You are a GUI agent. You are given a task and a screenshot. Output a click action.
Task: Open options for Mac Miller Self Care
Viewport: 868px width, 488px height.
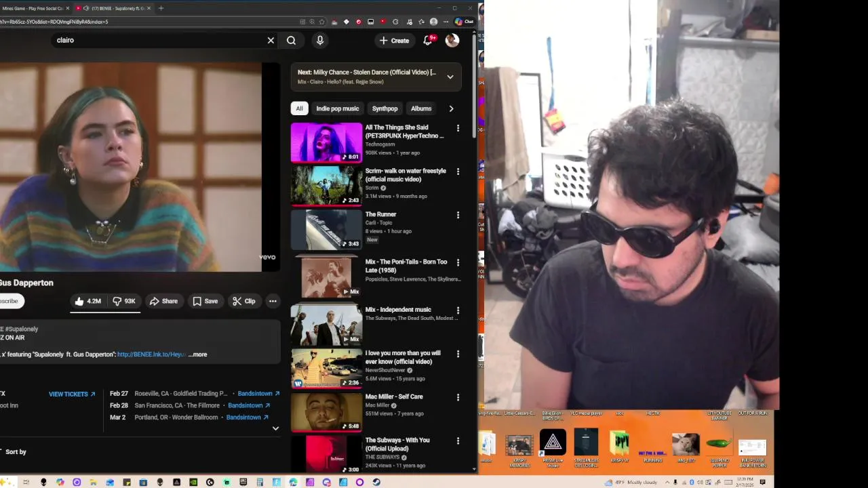(x=458, y=397)
